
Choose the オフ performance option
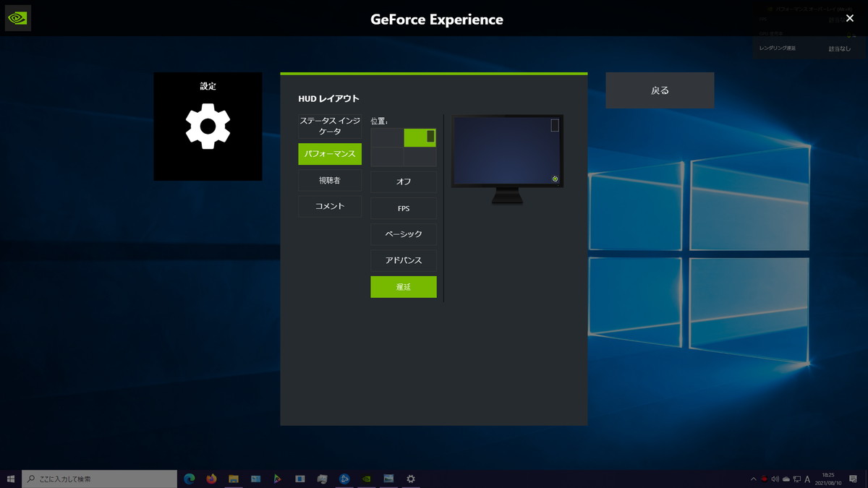tap(404, 181)
